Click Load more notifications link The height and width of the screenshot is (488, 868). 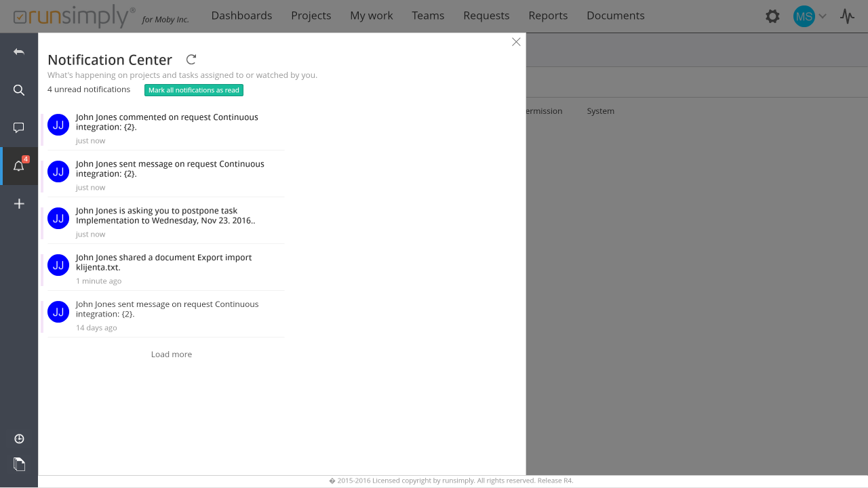tap(172, 354)
